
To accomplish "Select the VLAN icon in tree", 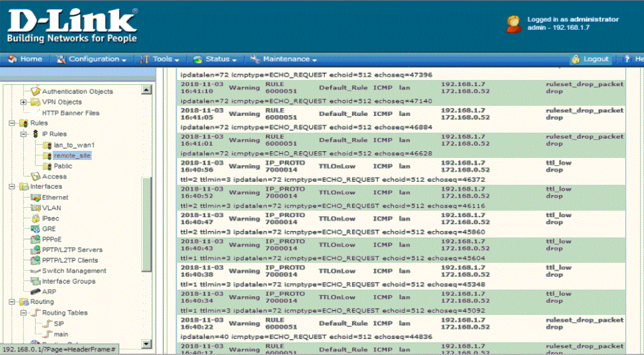I will (x=35, y=208).
